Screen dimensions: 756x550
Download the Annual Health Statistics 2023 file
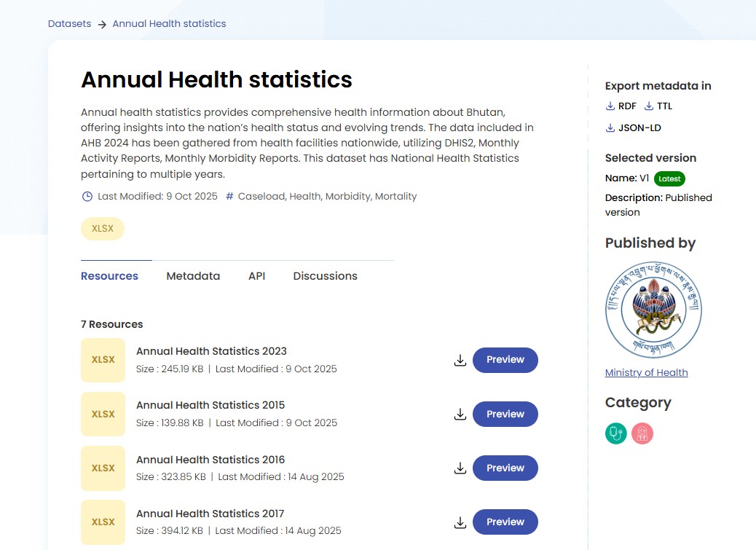[x=460, y=360]
